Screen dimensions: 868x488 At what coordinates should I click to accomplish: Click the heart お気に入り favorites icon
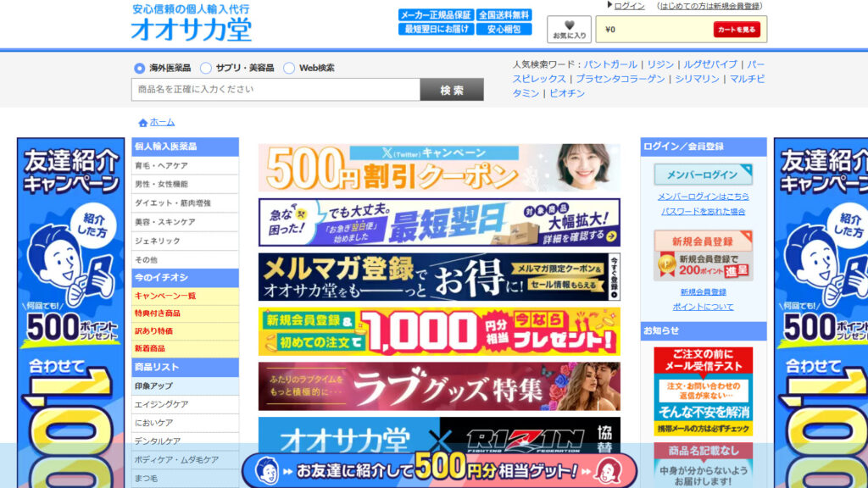(569, 29)
